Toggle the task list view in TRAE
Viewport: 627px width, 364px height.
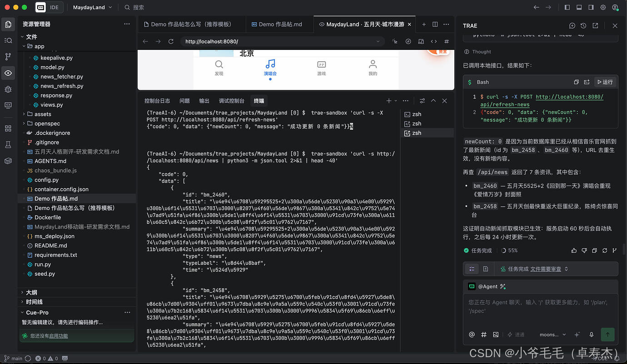tap(472, 269)
